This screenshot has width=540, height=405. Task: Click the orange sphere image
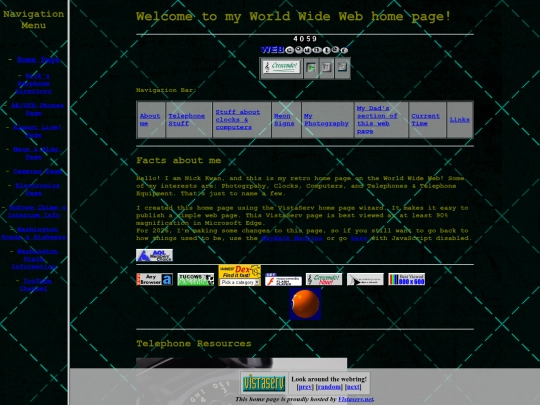tap(305, 304)
